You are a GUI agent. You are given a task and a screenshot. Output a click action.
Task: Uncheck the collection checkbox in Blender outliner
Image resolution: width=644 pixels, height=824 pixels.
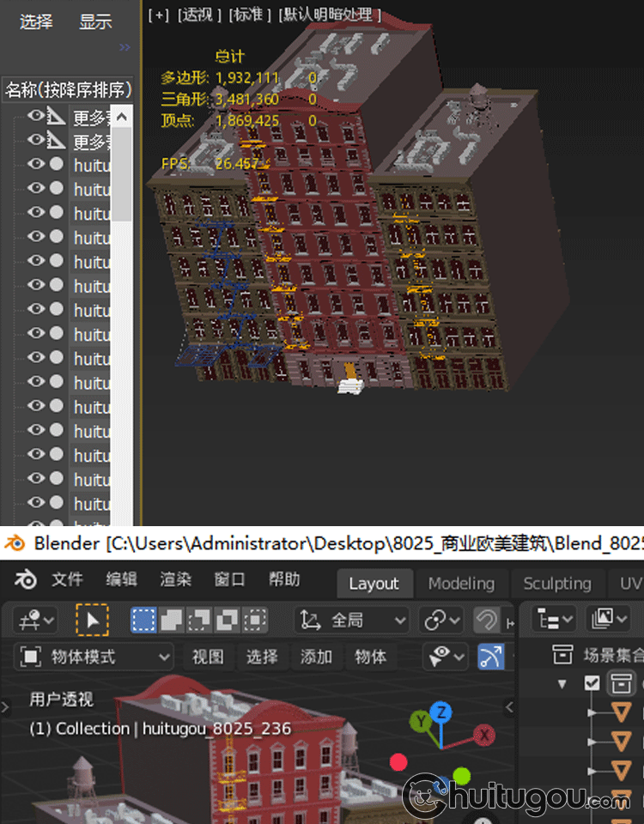coord(592,683)
